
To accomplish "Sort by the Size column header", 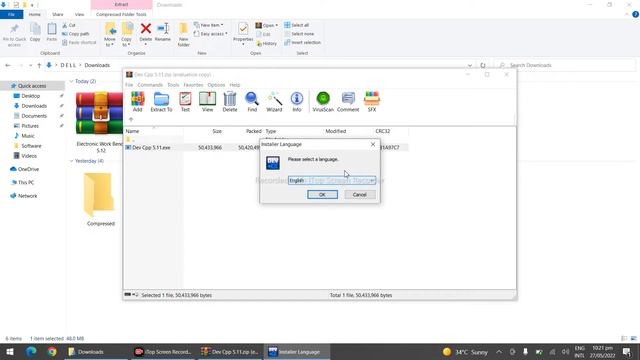I will (x=217, y=131).
